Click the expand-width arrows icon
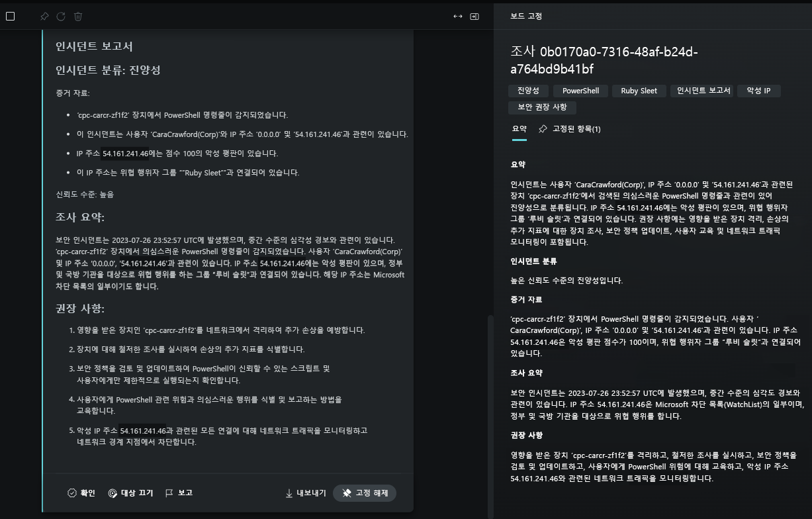This screenshot has height=519, width=812. [x=457, y=17]
